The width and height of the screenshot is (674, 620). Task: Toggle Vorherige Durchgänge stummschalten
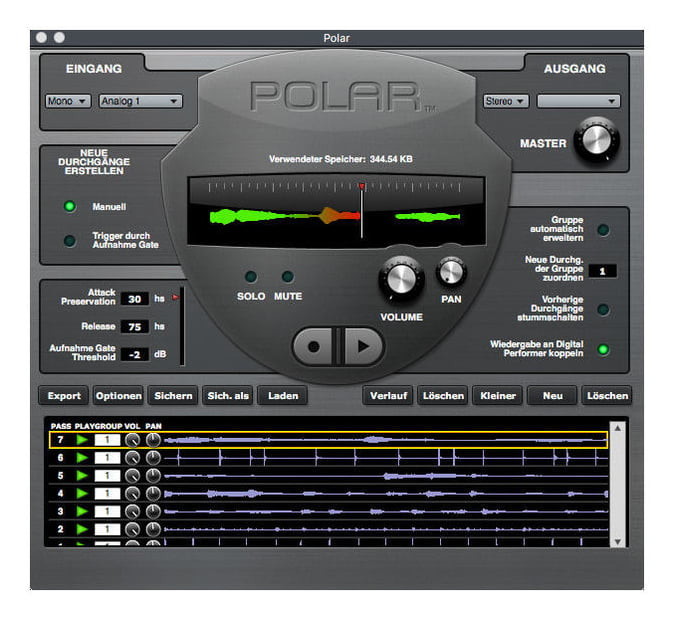point(604,309)
